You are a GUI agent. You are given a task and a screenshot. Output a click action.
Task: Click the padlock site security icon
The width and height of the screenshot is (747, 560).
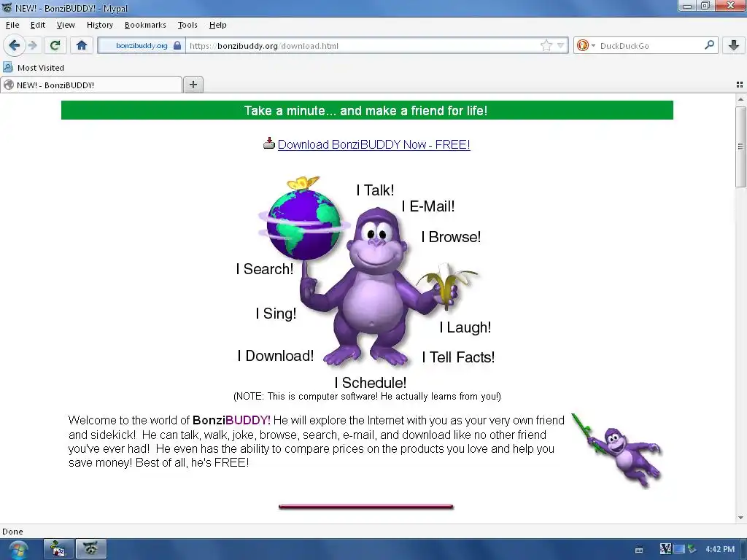pos(177,46)
